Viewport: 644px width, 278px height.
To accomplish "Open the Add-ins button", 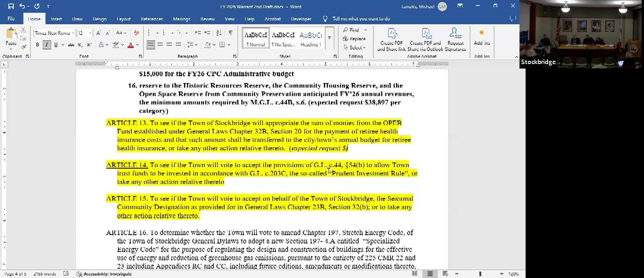I will [x=482, y=37].
